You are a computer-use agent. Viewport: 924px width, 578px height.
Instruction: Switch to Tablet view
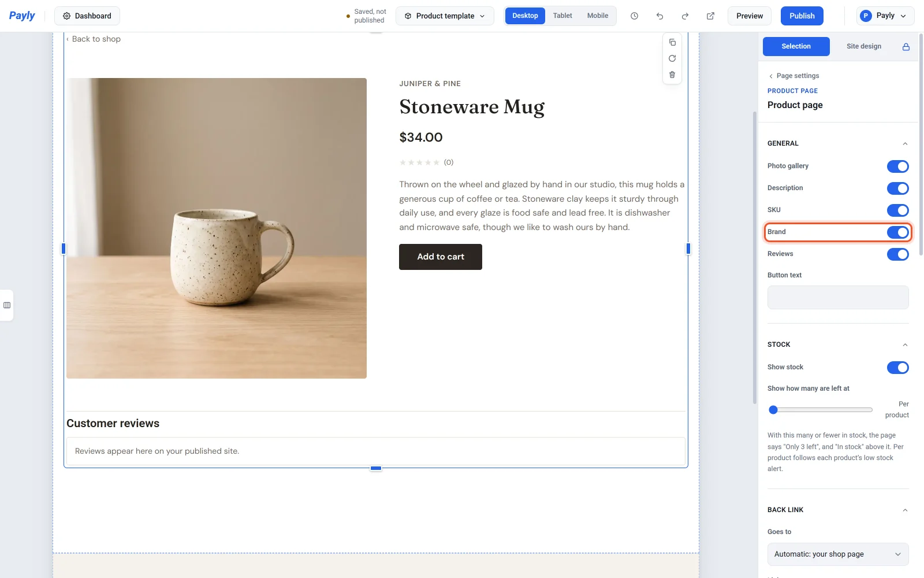pos(562,16)
